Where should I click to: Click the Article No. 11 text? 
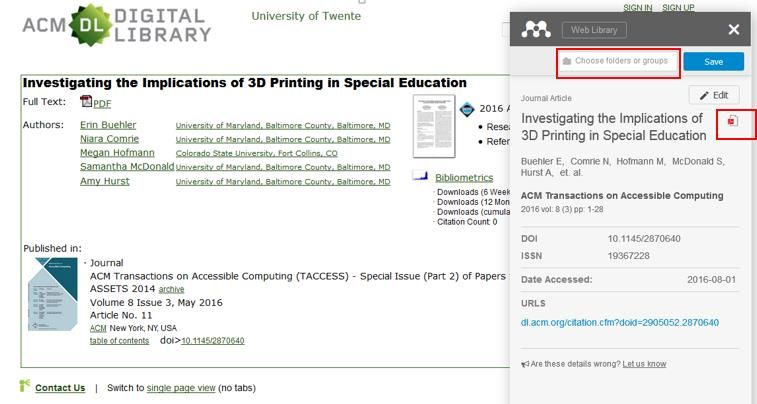121,315
